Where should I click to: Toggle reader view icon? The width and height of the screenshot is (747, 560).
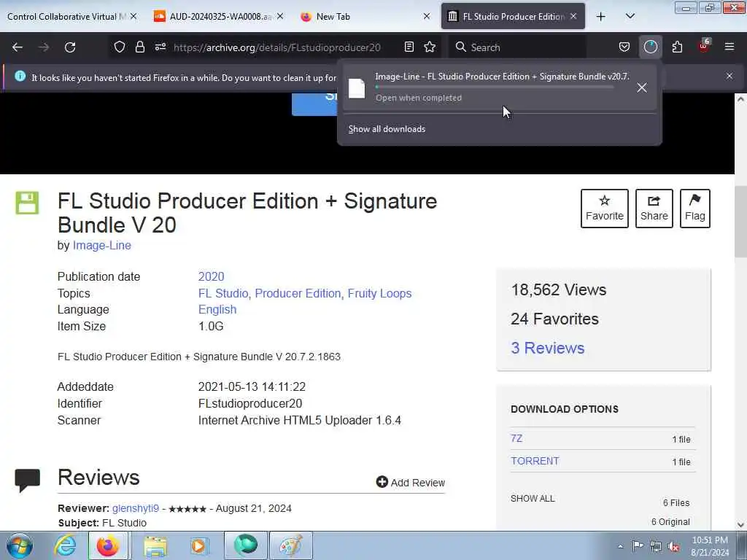[x=409, y=47]
